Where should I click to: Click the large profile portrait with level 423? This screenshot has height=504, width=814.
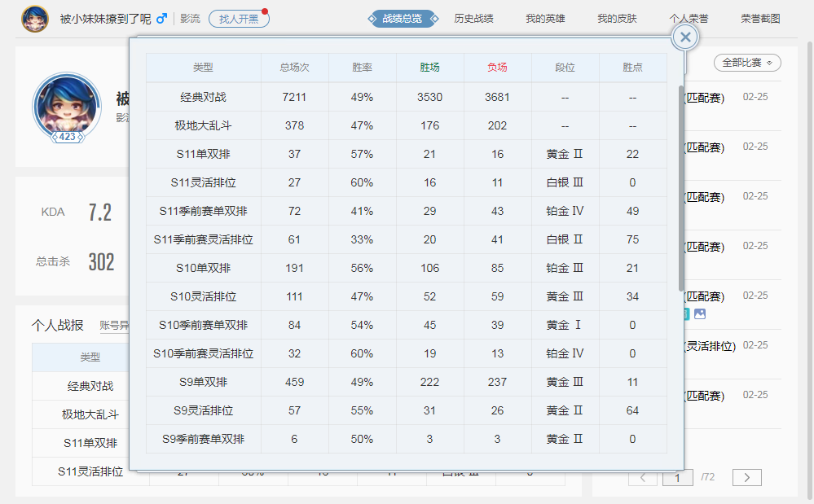67,107
